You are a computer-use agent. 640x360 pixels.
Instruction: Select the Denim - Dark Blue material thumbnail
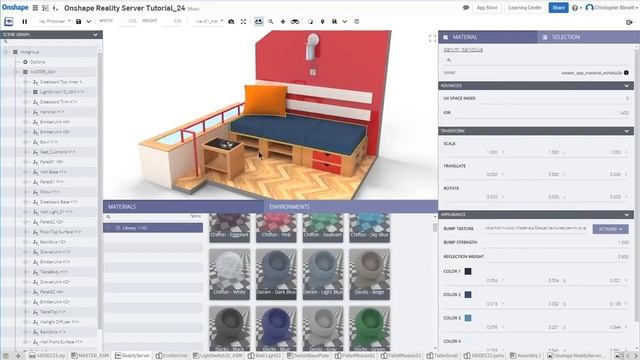pyautogui.click(x=276, y=274)
